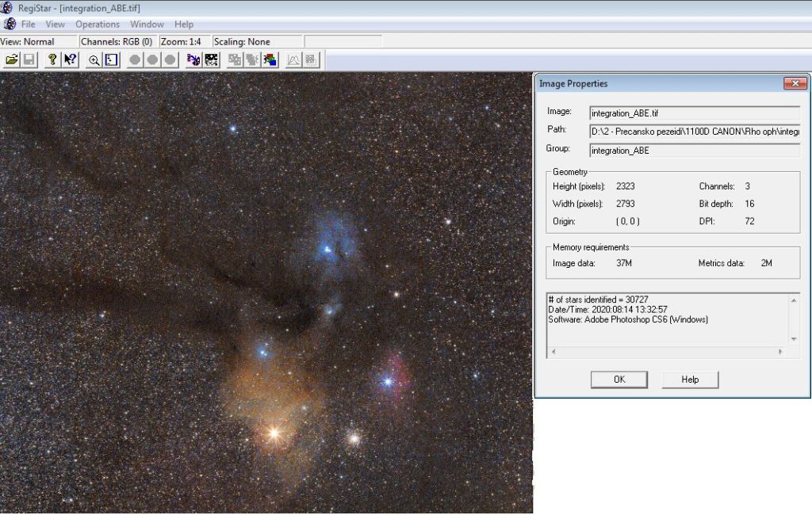The image size is (812, 515).
Task: Click the Group field showing integration_ABE
Action: point(695,150)
